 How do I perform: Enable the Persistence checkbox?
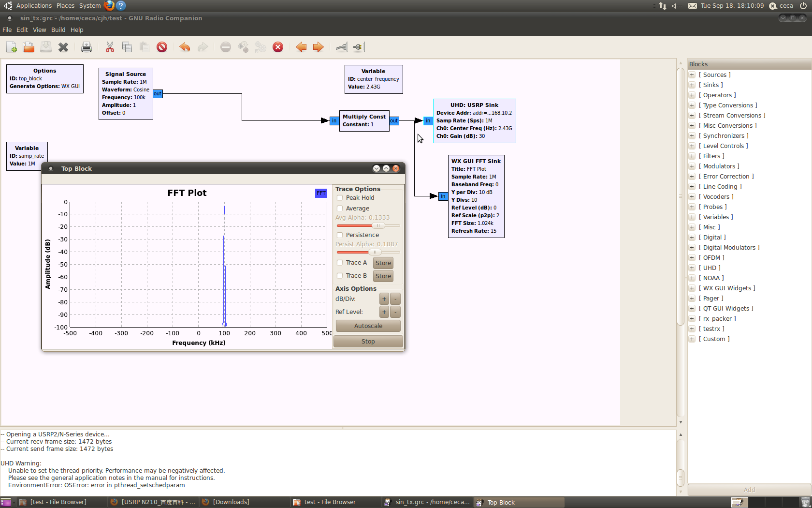point(340,235)
